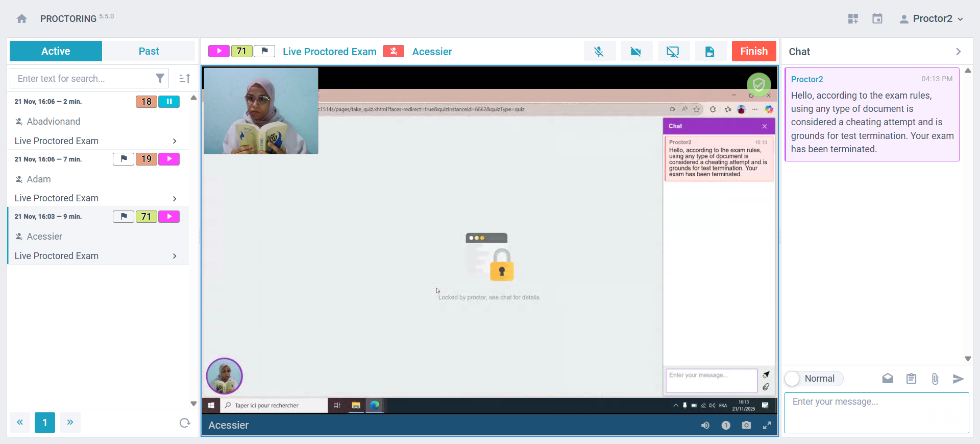
Task: Go to the next page of sessions
Action: [70, 423]
